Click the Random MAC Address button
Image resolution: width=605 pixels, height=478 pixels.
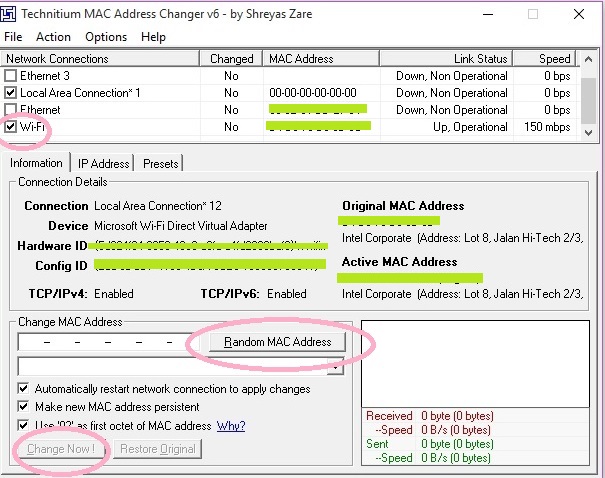tap(277, 342)
